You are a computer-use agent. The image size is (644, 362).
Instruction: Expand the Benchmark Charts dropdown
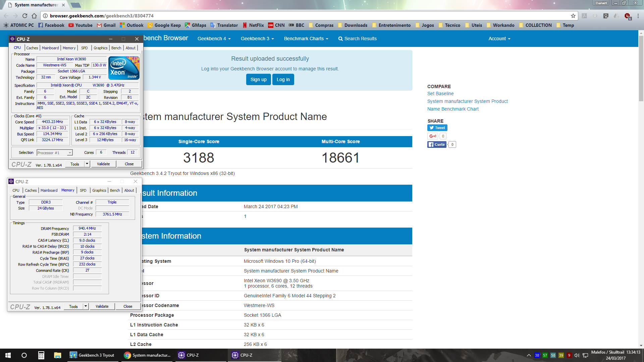[x=306, y=39]
